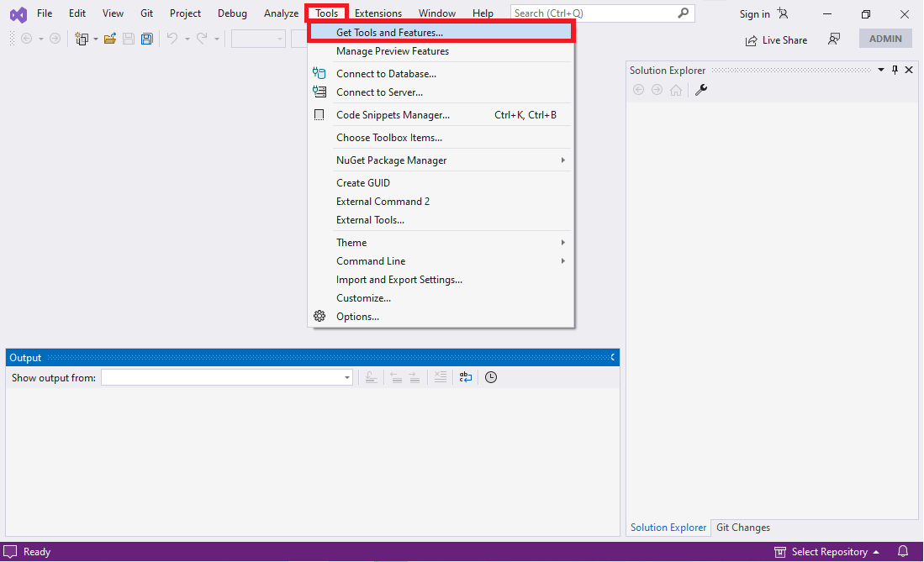This screenshot has width=924, height=562.
Task: Select Create GUID menu item
Action: pyautogui.click(x=441, y=182)
